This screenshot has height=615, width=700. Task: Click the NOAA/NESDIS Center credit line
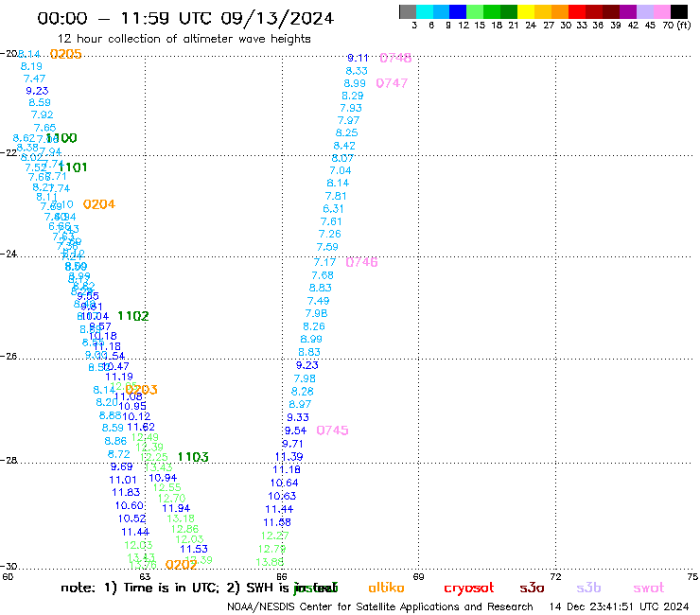[380, 606]
